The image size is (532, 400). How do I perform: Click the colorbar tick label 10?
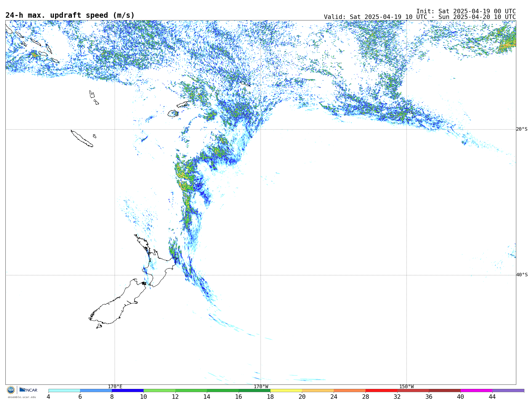144,397
